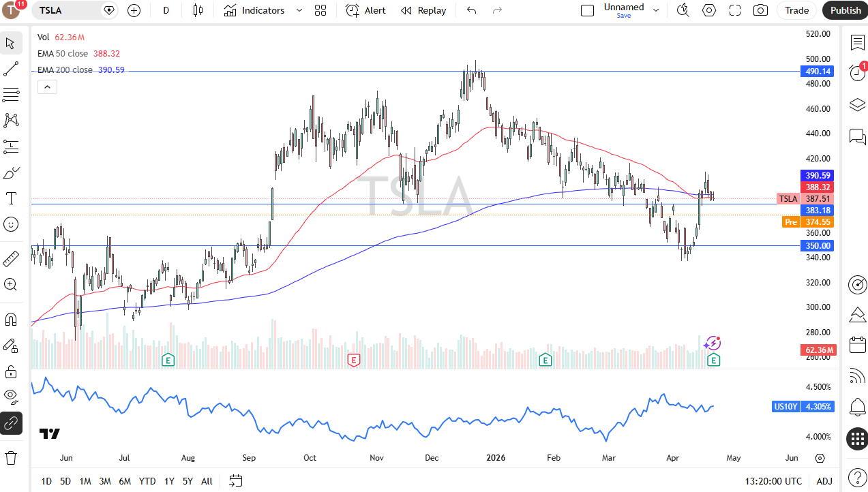The image size is (868, 492).
Task: Open the watchlist panel icon
Action: pos(857,42)
